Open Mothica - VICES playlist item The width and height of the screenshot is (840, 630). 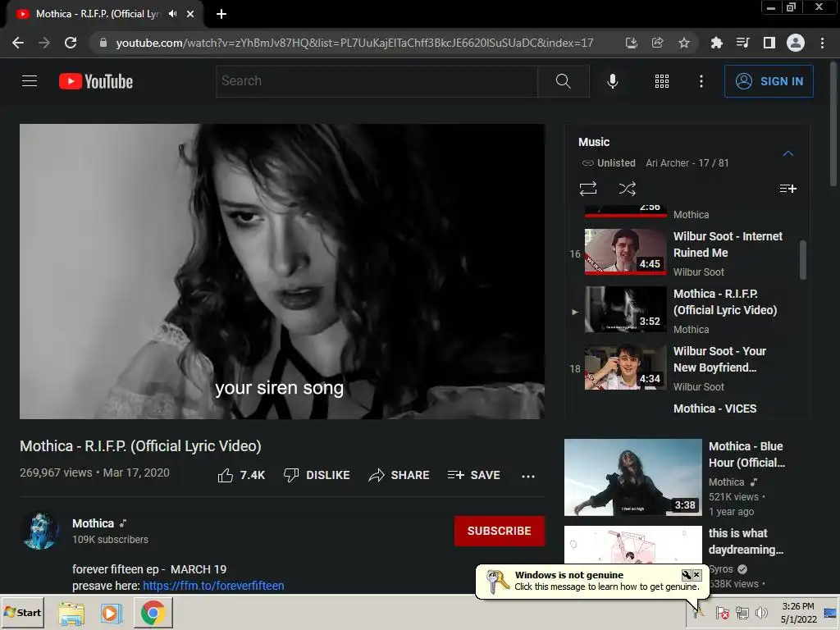714,409
